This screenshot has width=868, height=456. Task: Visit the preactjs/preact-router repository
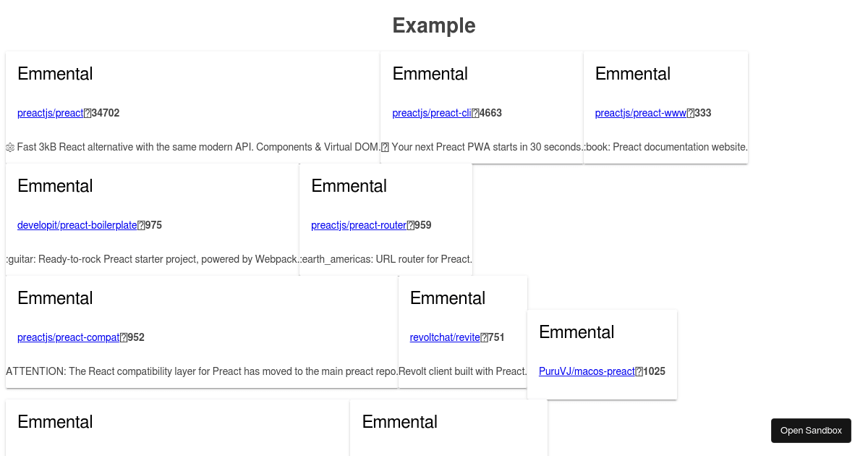click(359, 225)
